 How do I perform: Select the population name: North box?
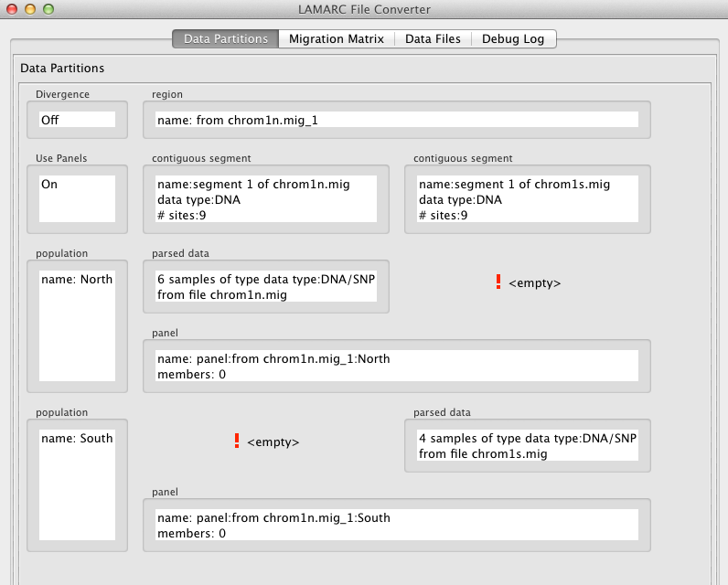(x=77, y=326)
